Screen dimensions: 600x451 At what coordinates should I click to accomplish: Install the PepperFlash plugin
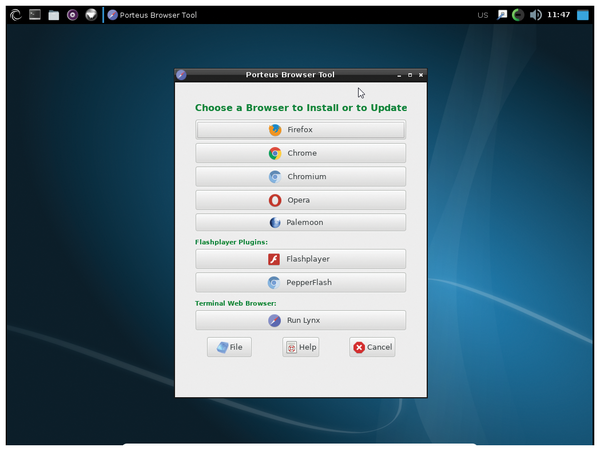(300, 282)
